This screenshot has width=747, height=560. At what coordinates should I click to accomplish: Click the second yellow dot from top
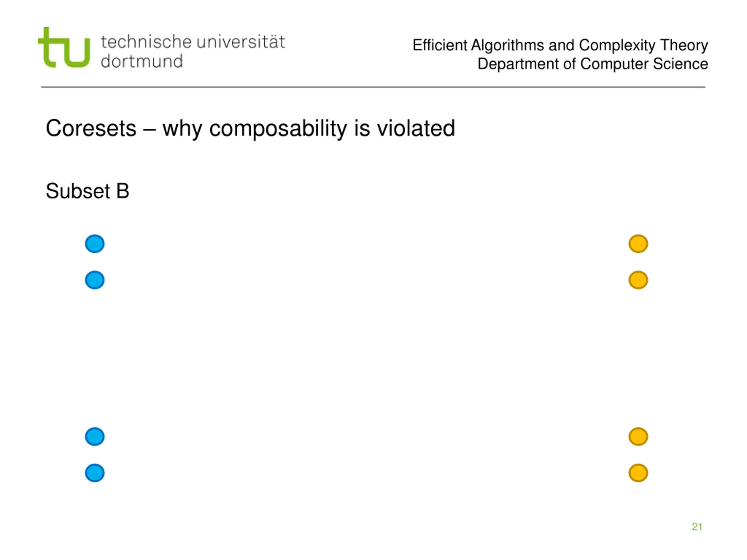pyautogui.click(x=638, y=280)
